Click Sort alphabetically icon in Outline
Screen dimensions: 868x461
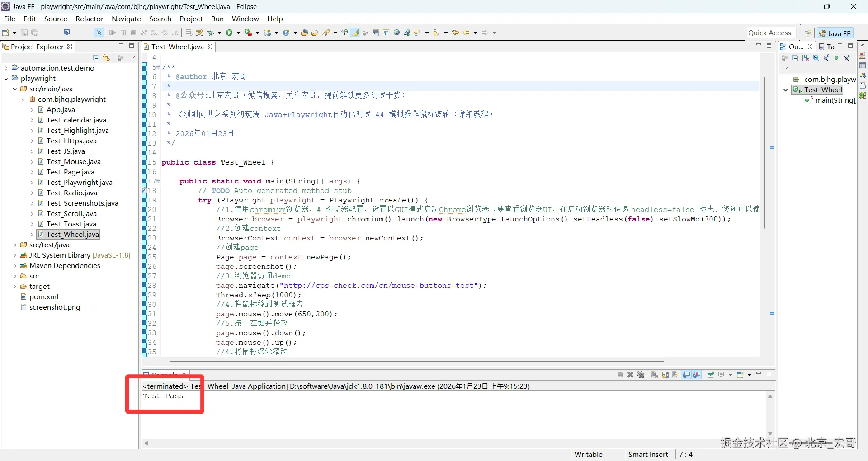click(805, 58)
